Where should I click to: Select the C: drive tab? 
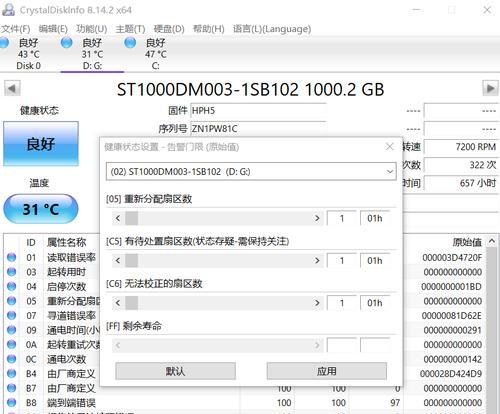coord(155,54)
